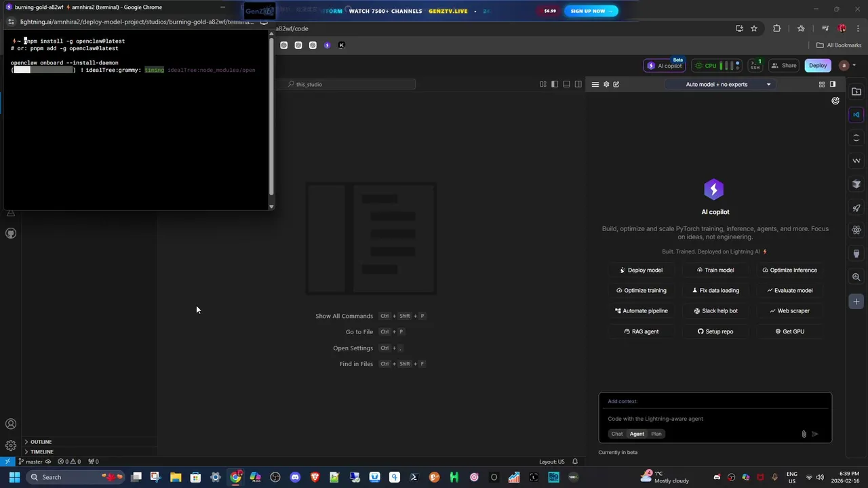Switch to Chat mode tab
This screenshot has height=488, width=868.
pos(616,434)
